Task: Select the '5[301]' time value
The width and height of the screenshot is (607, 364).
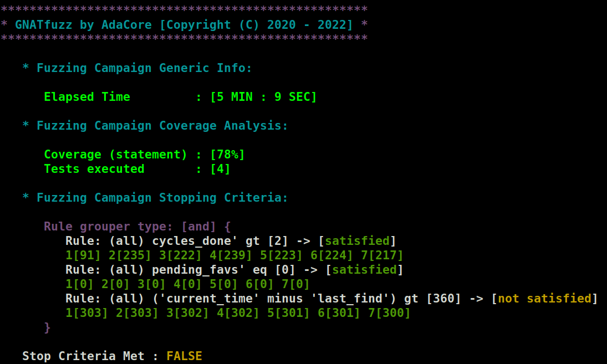Action: pos(288,313)
